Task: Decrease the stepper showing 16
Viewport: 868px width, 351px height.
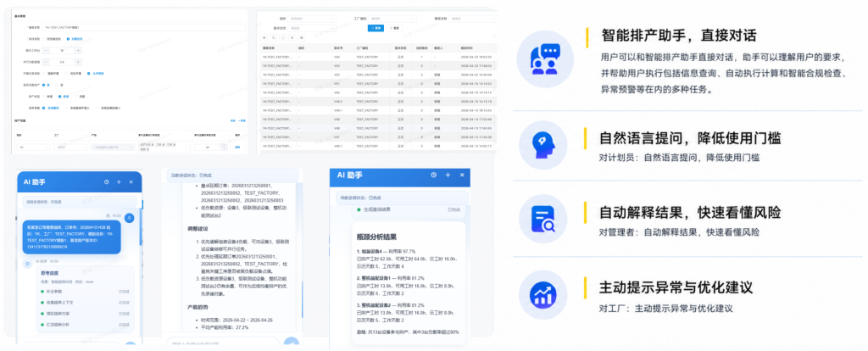Action: pyautogui.click(x=46, y=50)
